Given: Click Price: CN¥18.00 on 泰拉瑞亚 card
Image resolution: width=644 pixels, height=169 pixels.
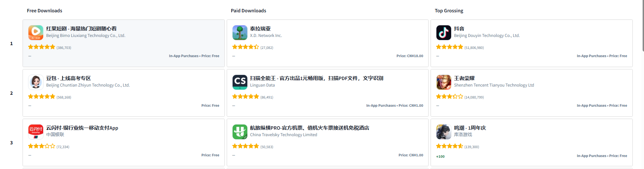Looking at the screenshot, I should click(x=410, y=56).
